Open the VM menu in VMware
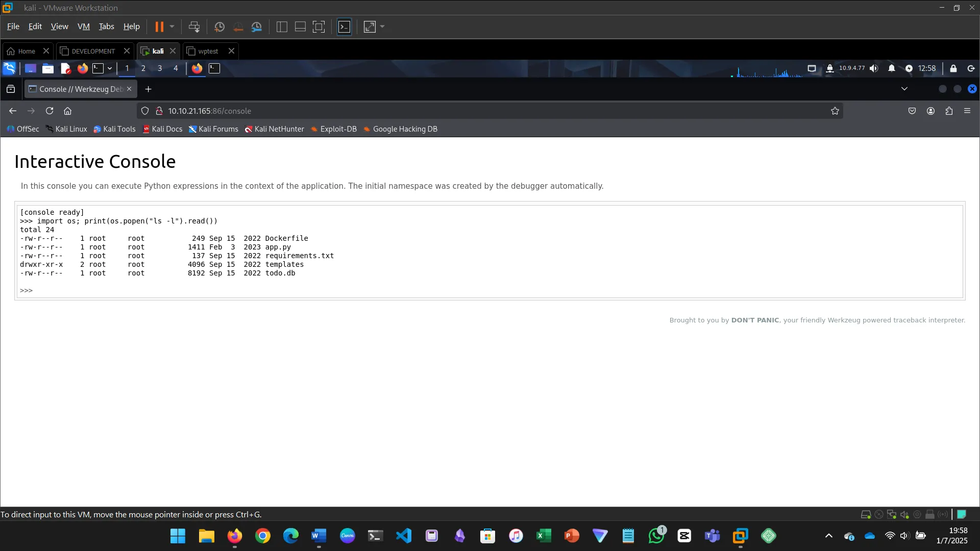The image size is (980, 551). pos(84,26)
